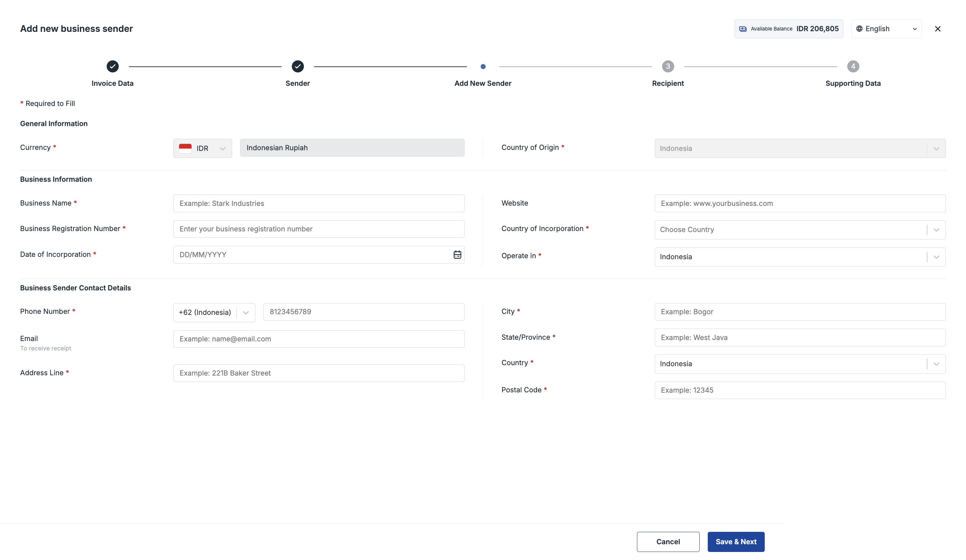966x560 pixels.
Task: Open the Operate in dropdown
Action: click(936, 257)
